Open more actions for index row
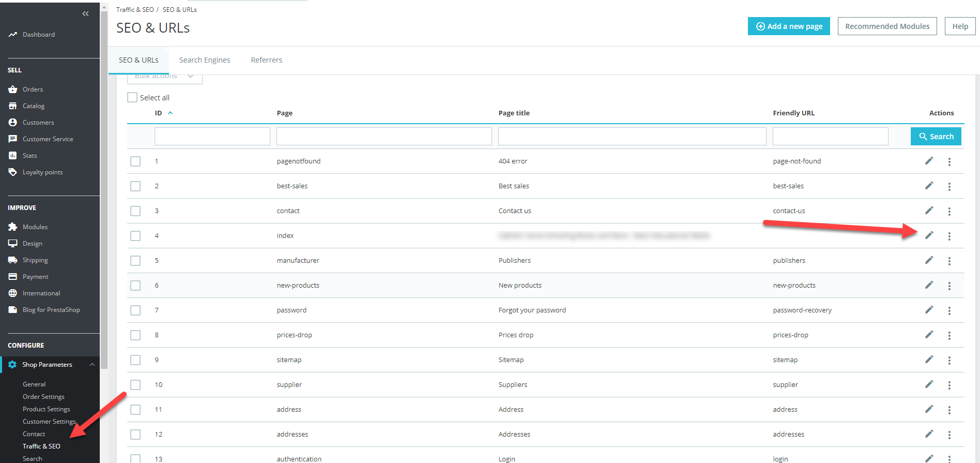 tap(950, 236)
